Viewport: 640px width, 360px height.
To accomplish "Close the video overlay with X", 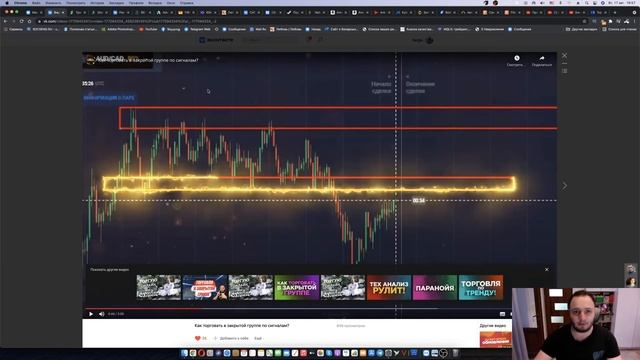I will tap(564, 55).
